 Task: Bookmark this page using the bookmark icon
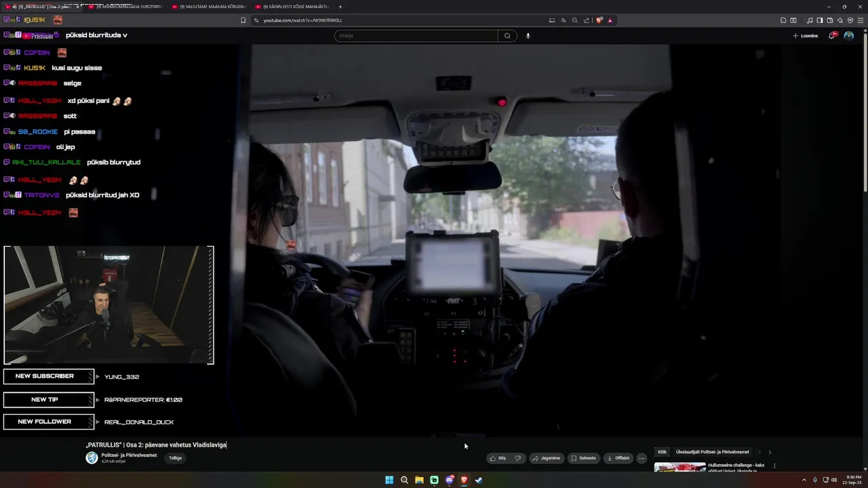coord(243,20)
